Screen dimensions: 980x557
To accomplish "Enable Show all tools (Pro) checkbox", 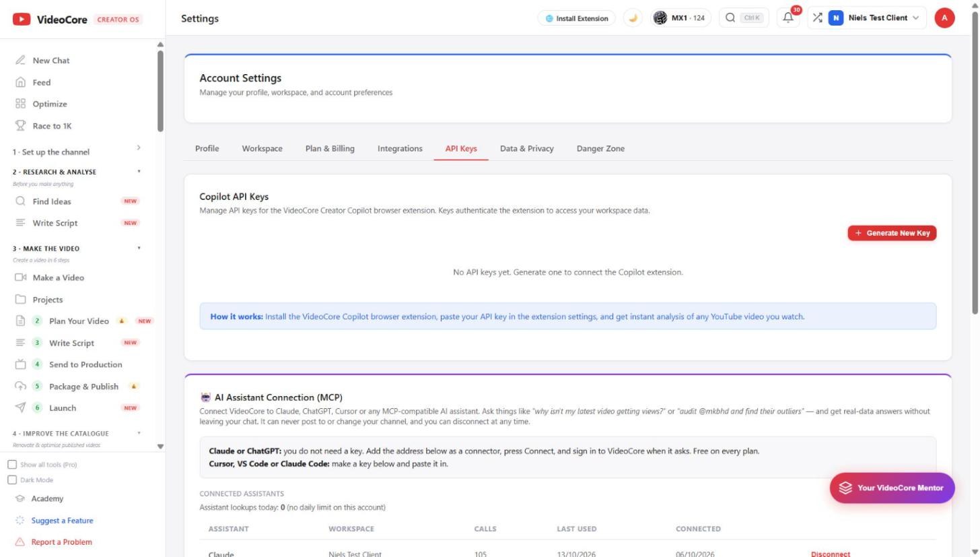I will (12, 465).
